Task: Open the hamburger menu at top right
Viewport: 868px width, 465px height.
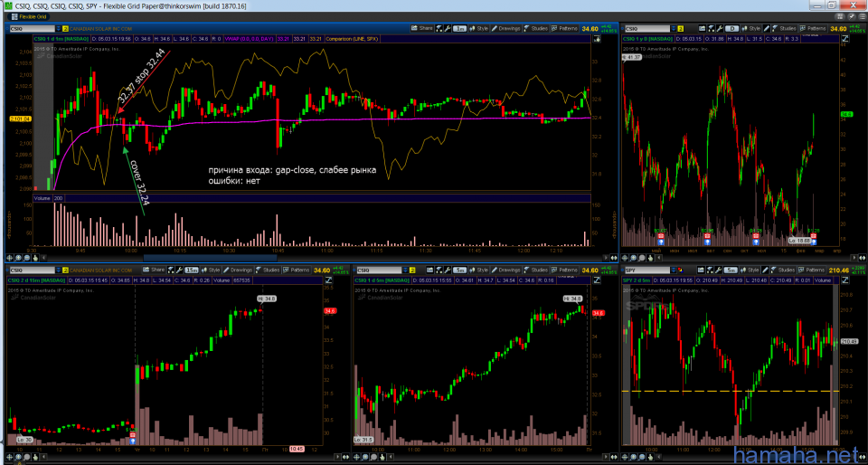Action: (863, 16)
